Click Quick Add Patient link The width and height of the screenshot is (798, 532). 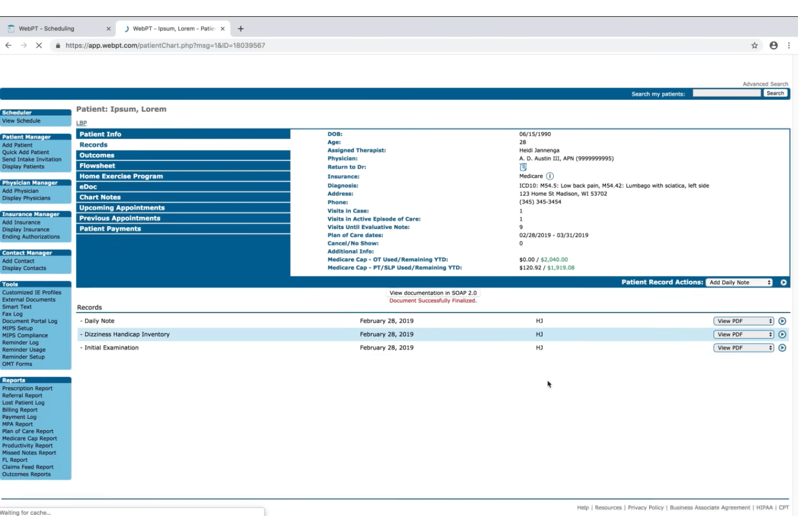pyautogui.click(x=25, y=153)
